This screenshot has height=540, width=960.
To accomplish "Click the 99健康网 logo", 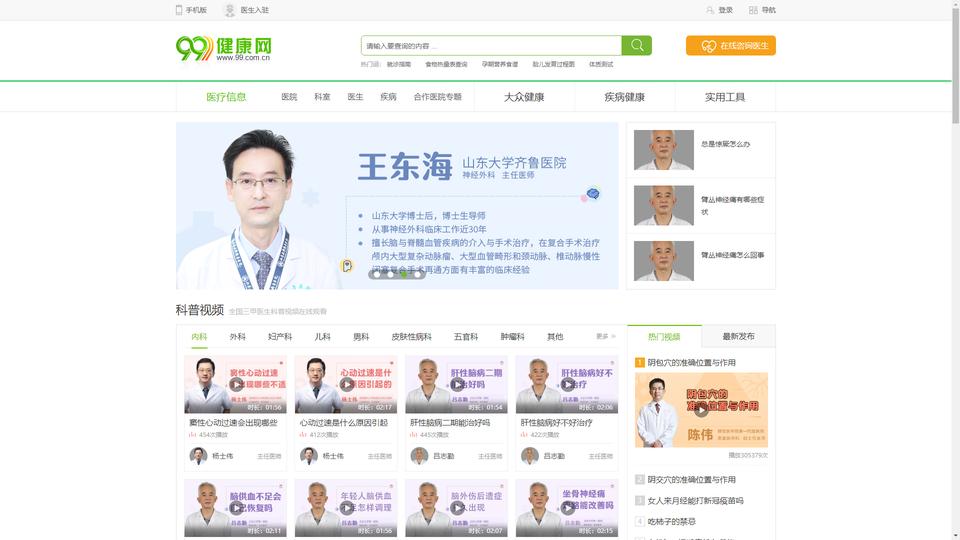I will 223,48.
